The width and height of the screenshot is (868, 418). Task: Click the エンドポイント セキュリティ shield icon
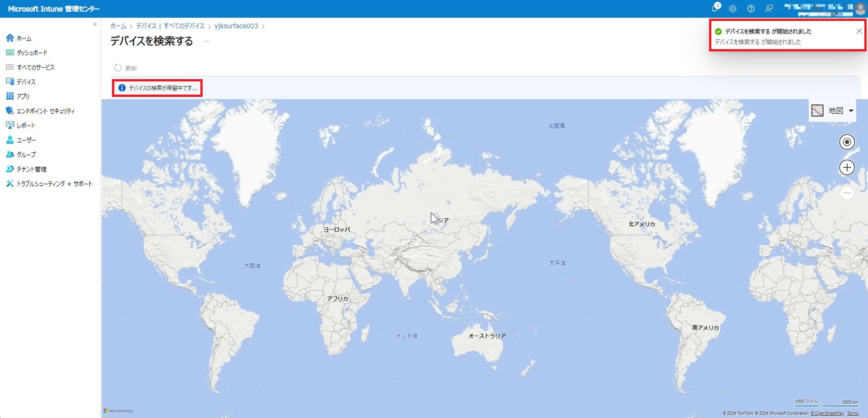pyautogui.click(x=9, y=110)
